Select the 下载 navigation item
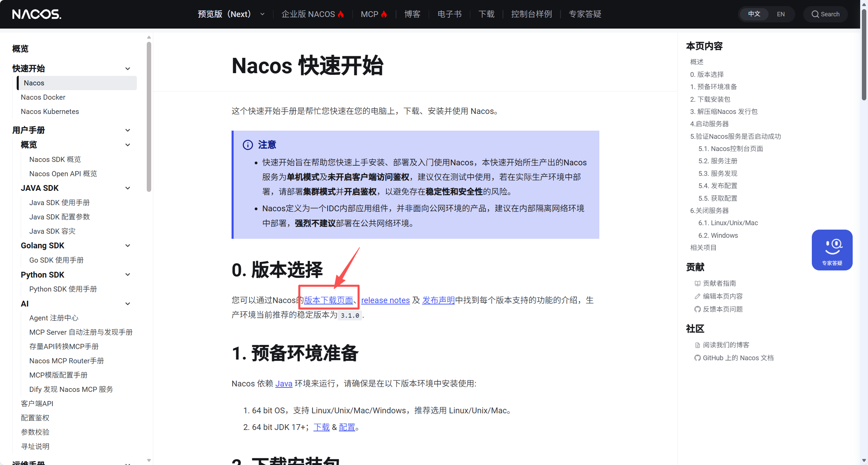 tap(486, 14)
